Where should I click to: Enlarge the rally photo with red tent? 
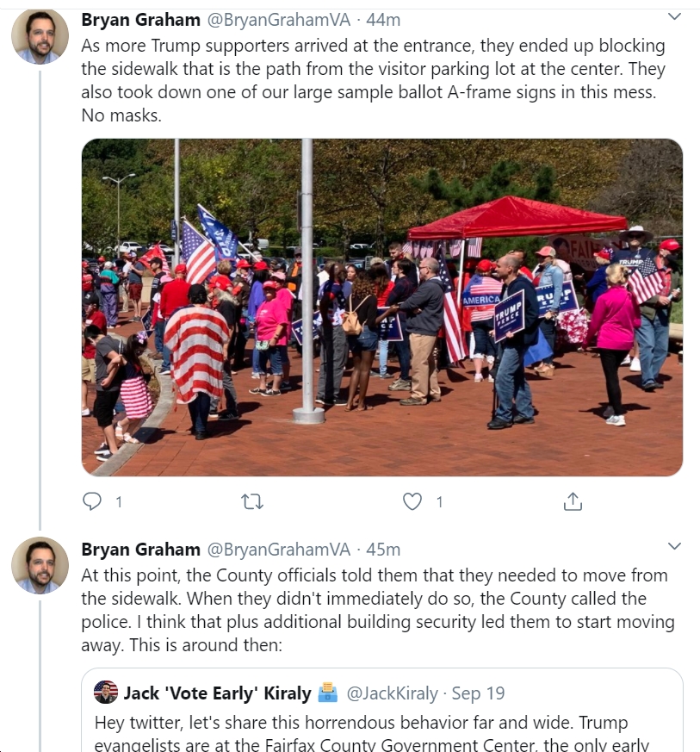pyautogui.click(x=382, y=308)
